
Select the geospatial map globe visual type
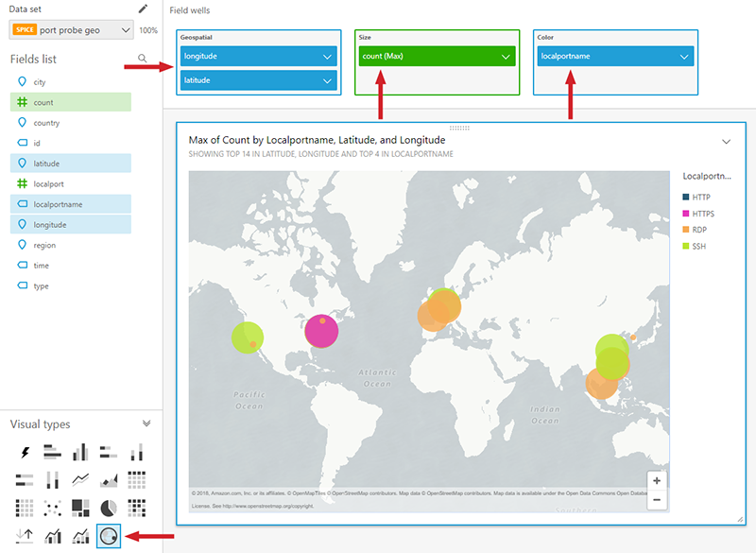109,536
